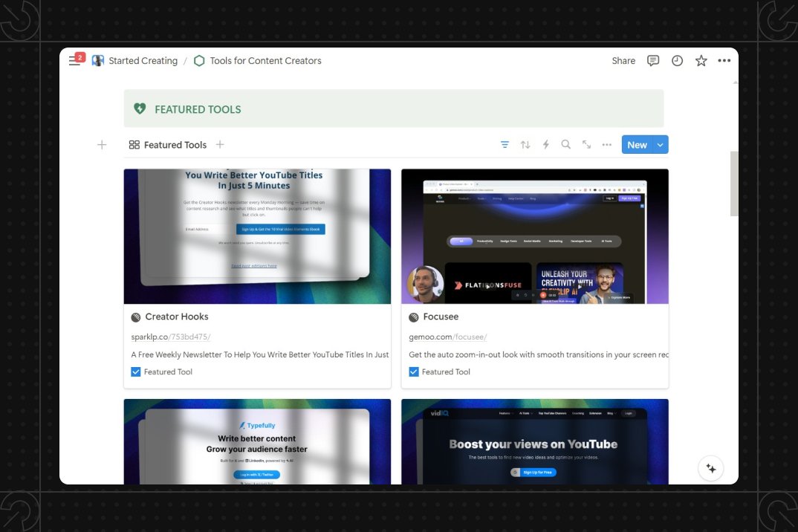Uncheck Featured Tool on Creator Hooks card
Image resolution: width=798 pixels, height=532 pixels.
(136, 372)
